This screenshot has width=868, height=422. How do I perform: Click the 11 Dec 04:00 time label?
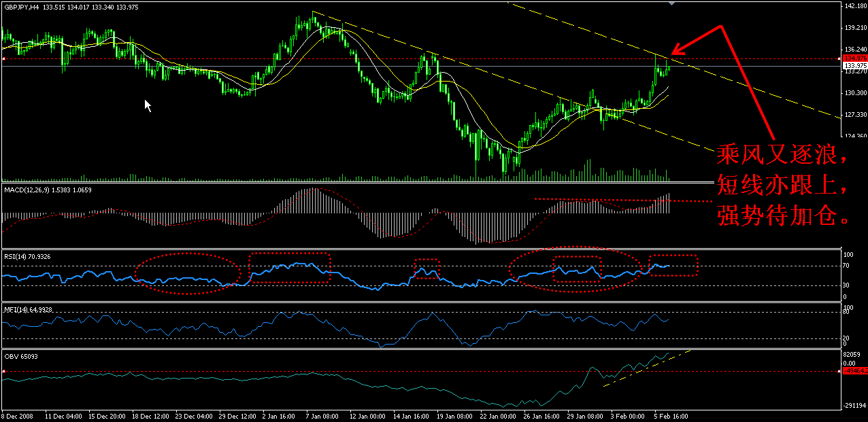tap(62, 415)
